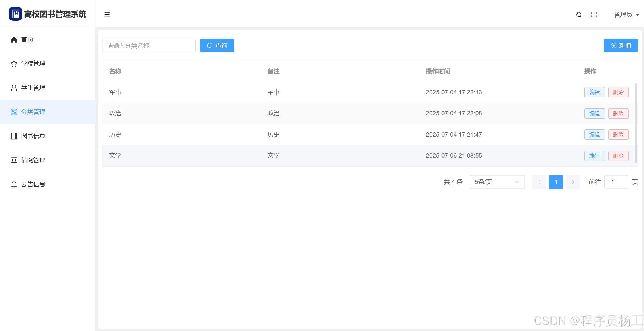
Task: Click the bell icon beside 公告信息
Action: [14, 184]
